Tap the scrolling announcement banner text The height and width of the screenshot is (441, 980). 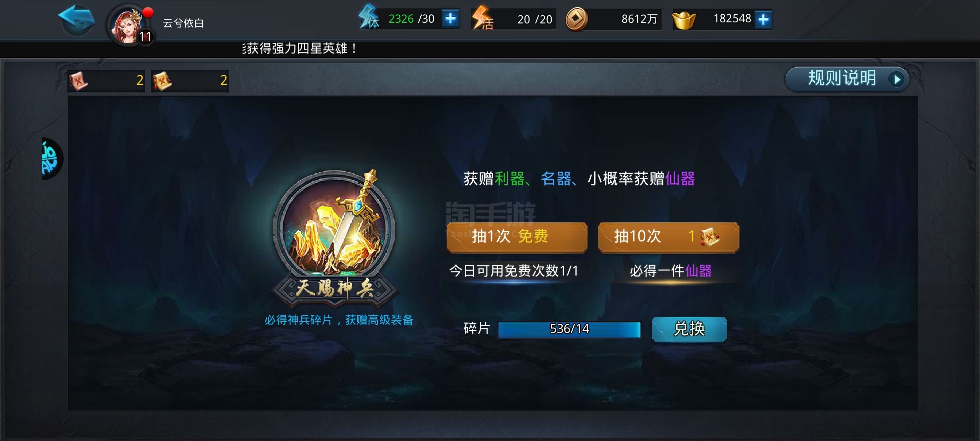click(x=300, y=49)
